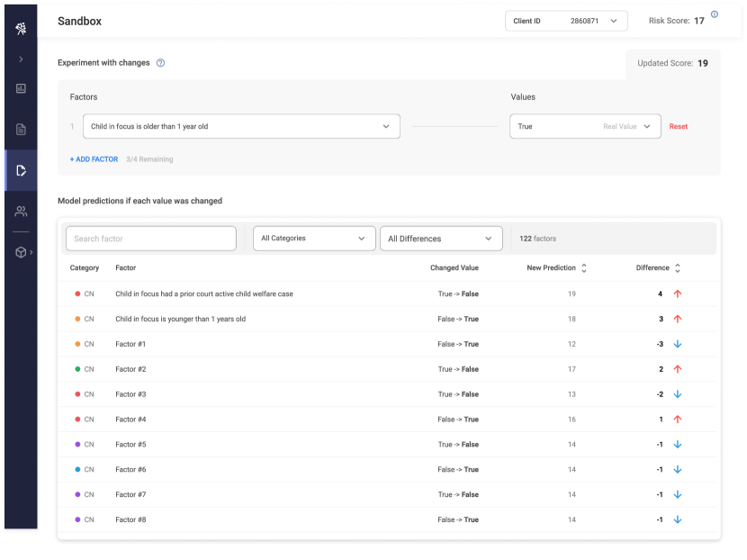Viewport: 747px width, 560px height.
Task: Sort by the New Prediction column
Action: (584, 268)
